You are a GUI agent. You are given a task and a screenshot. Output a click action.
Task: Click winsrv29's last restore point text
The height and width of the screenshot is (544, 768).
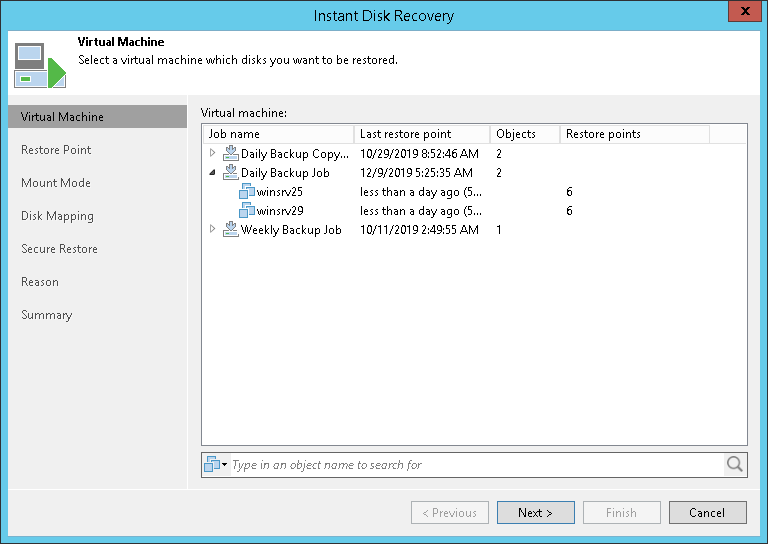click(x=421, y=211)
